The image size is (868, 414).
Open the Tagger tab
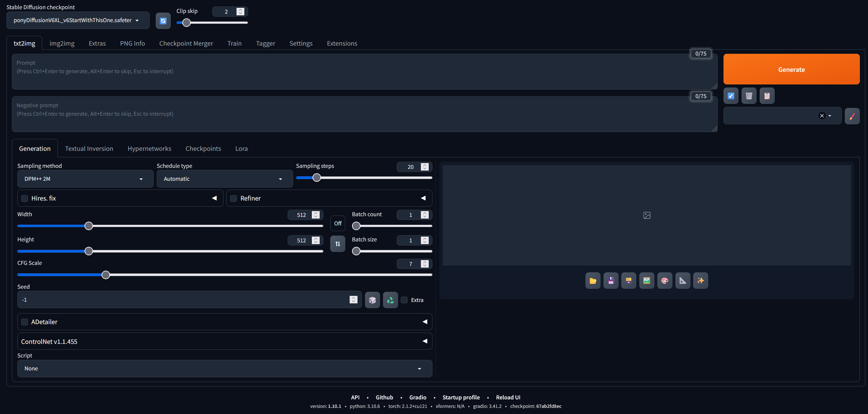(265, 43)
